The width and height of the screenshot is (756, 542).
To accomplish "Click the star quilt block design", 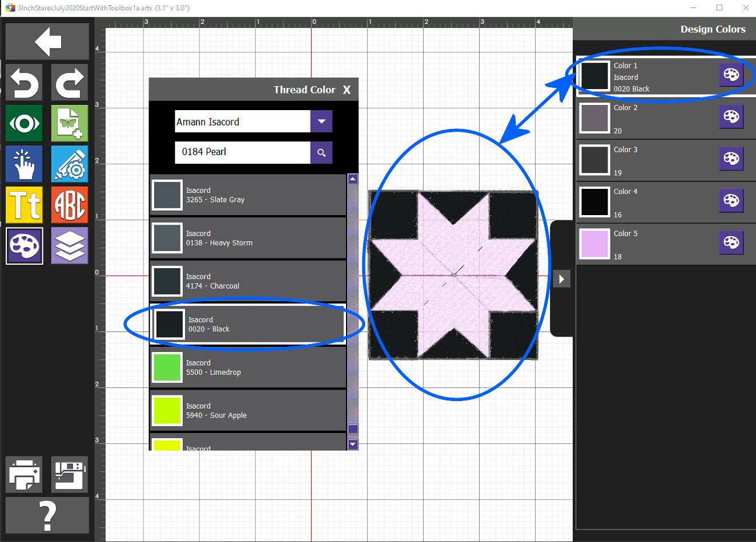I will click(453, 275).
